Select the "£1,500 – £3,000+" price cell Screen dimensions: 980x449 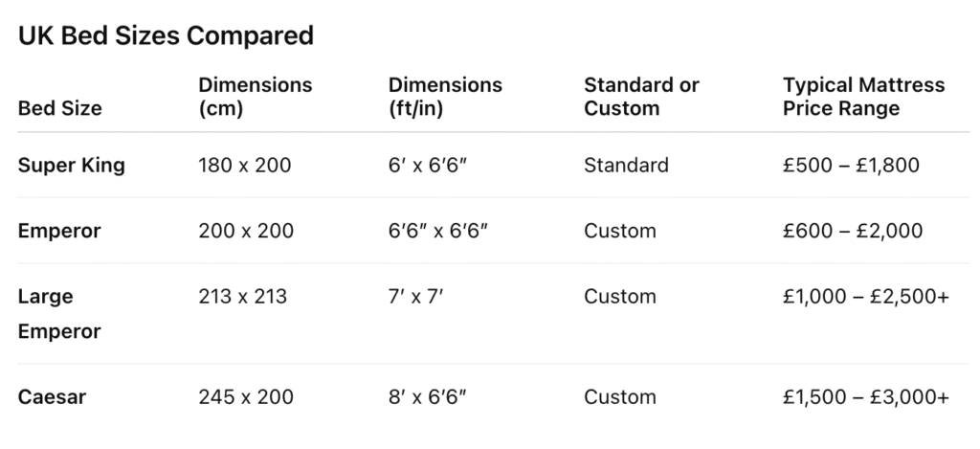tap(865, 396)
